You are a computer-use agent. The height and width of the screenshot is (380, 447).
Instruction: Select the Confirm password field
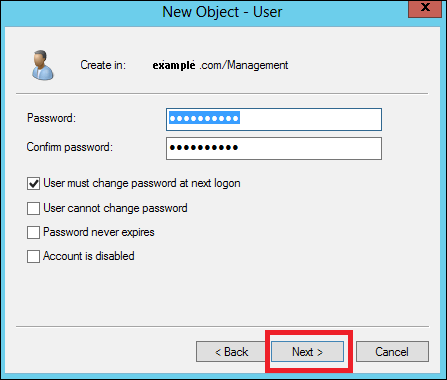point(274,148)
